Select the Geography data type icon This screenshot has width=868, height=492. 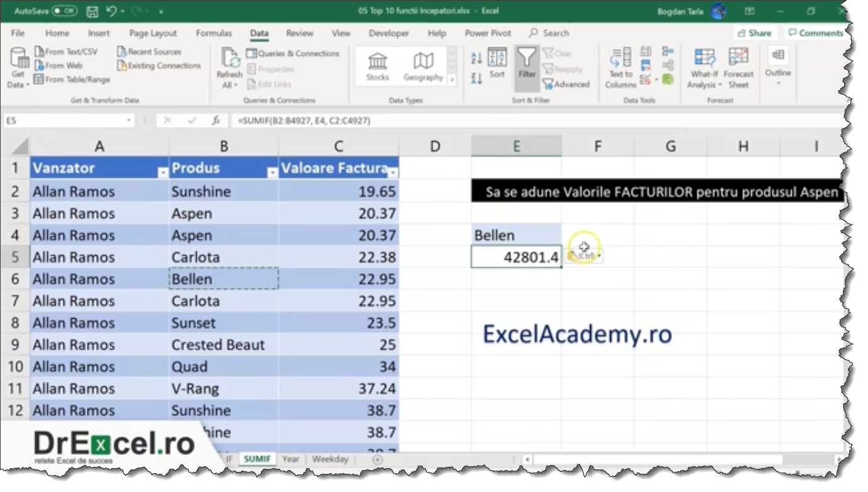click(423, 65)
